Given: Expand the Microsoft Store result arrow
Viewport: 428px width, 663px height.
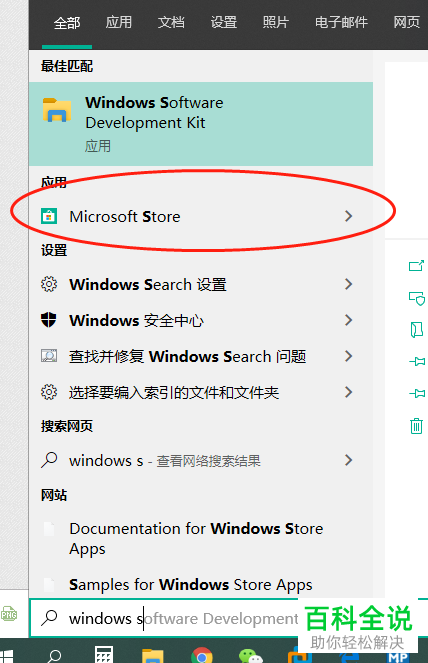Looking at the screenshot, I should pos(348,216).
